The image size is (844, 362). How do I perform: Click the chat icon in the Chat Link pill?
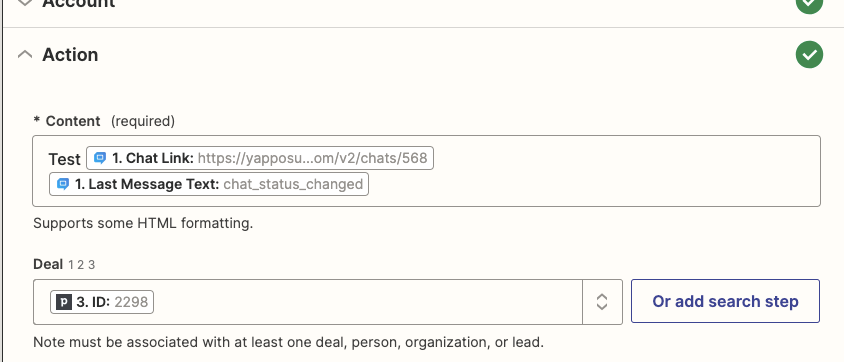point(100,158)
